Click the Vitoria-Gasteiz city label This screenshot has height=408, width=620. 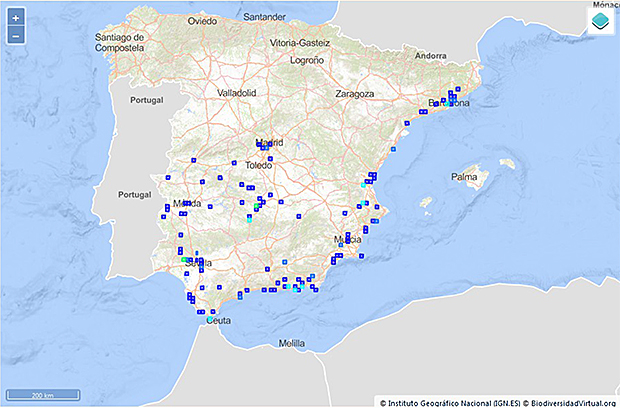304,43
